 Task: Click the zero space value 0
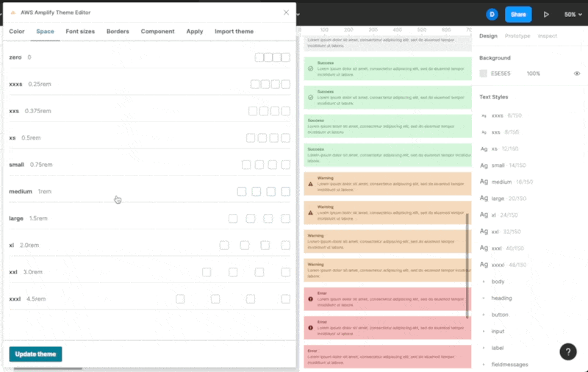(x=29, y=57)
